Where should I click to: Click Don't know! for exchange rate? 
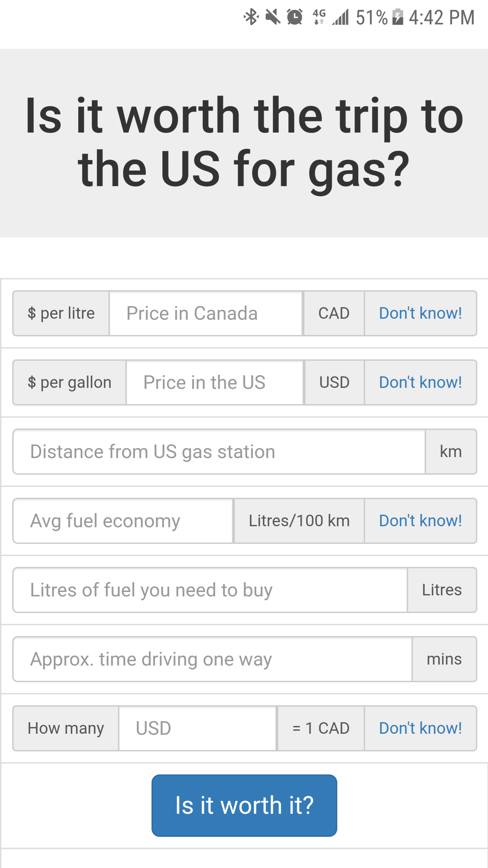[x=420, y=728]
